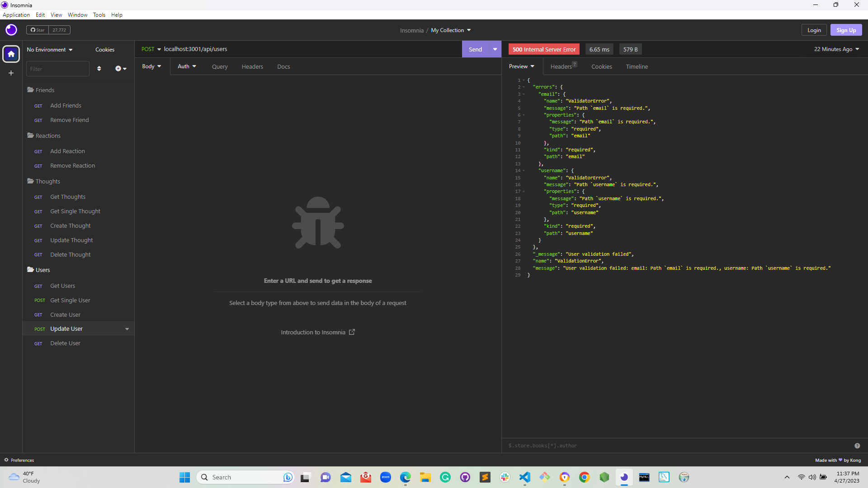Open the 22 Minutes Ago response history dropdown
868x488 pixels.
(x=836, y=49)
